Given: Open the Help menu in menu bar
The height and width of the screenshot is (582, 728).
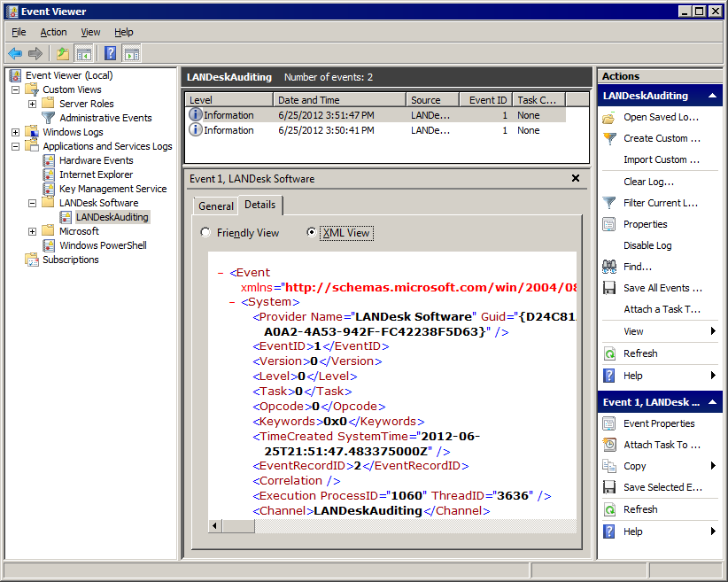Looking at the screenshot, I should pos(124,32).
